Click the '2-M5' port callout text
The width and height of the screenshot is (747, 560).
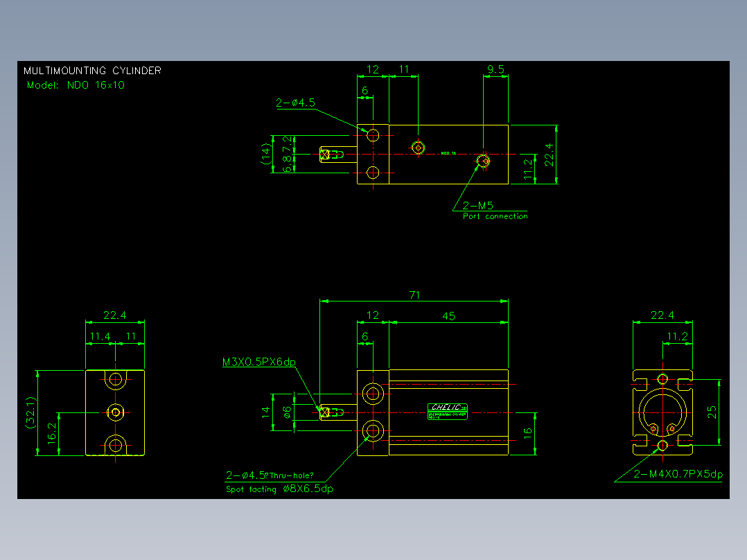pos(478,205)
